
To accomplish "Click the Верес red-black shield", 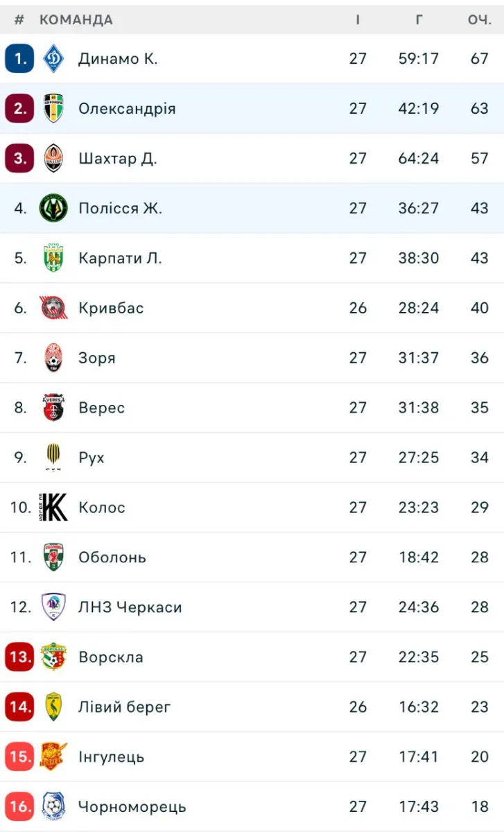I will 53,408.
